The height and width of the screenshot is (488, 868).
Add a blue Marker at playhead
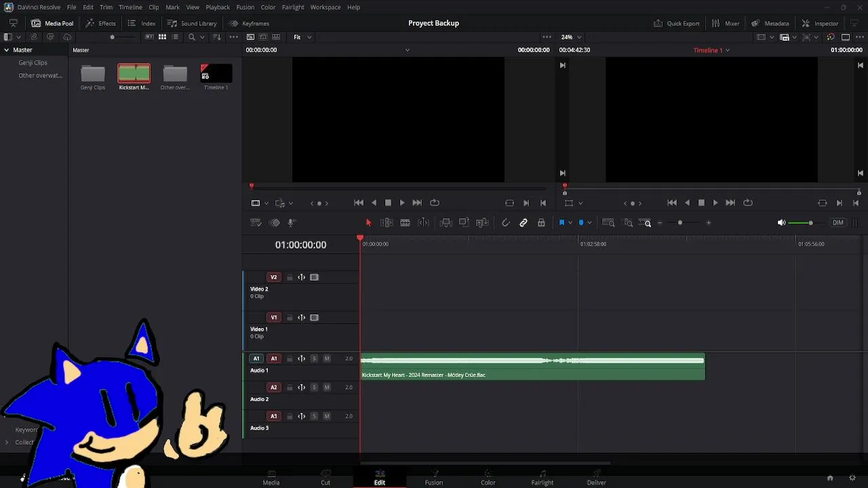pos(580,222)
